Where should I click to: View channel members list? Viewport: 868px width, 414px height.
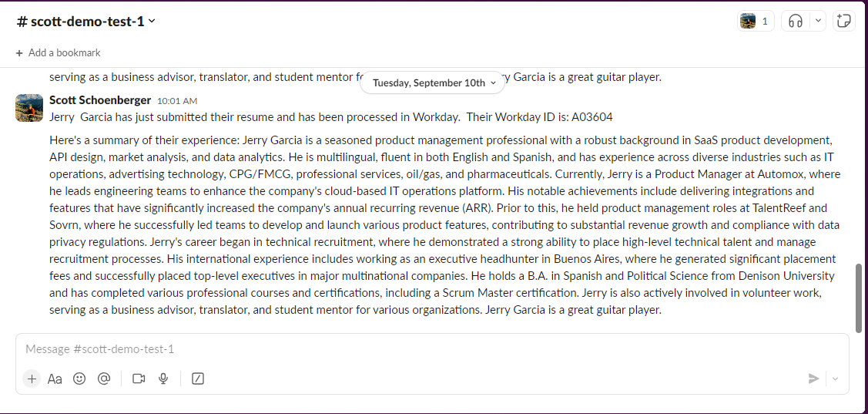756,21
